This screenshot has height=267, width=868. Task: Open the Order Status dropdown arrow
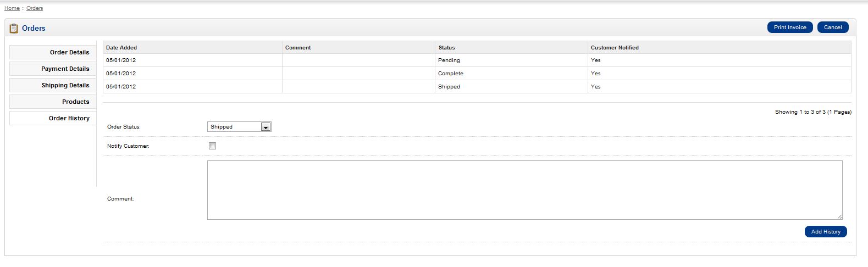[266, 127]
